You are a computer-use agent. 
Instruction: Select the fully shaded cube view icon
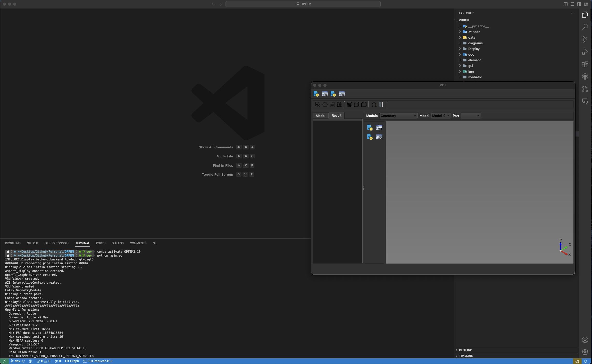349,104
